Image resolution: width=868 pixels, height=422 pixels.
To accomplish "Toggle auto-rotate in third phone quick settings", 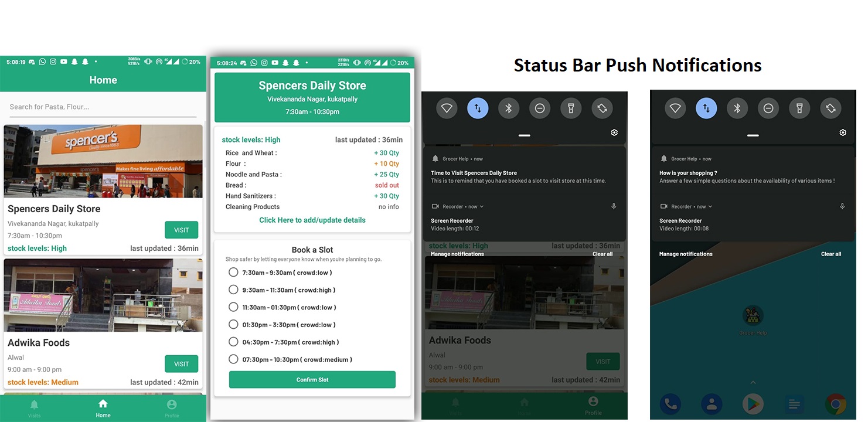I will click(x=602, y=108).
